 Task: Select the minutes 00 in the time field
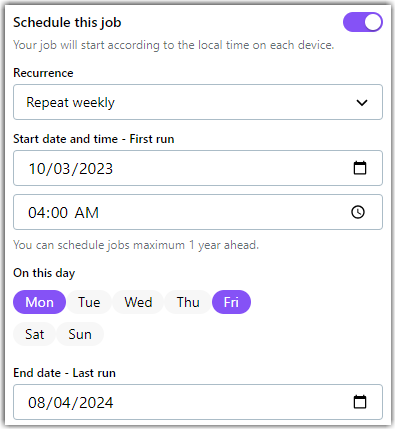pos(59,213)
